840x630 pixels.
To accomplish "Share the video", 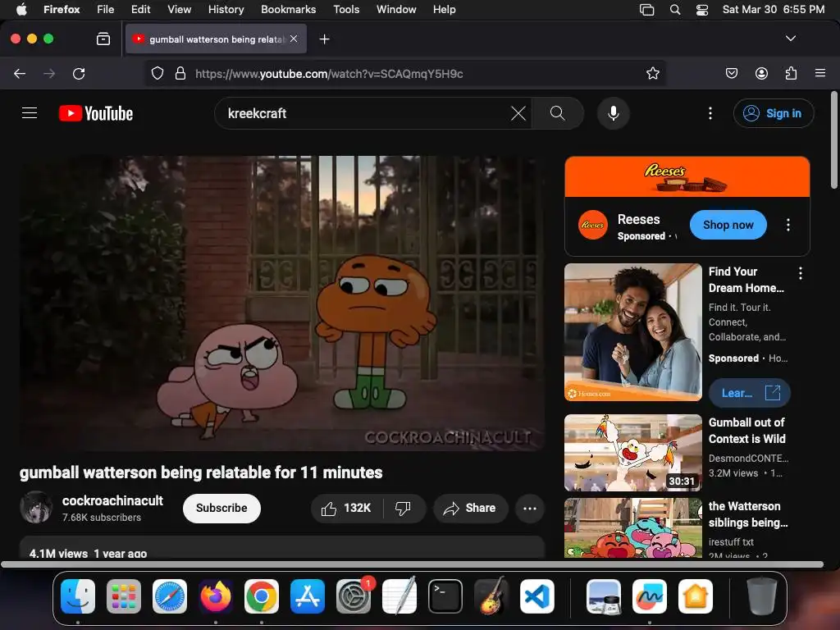I will point(470,508).
